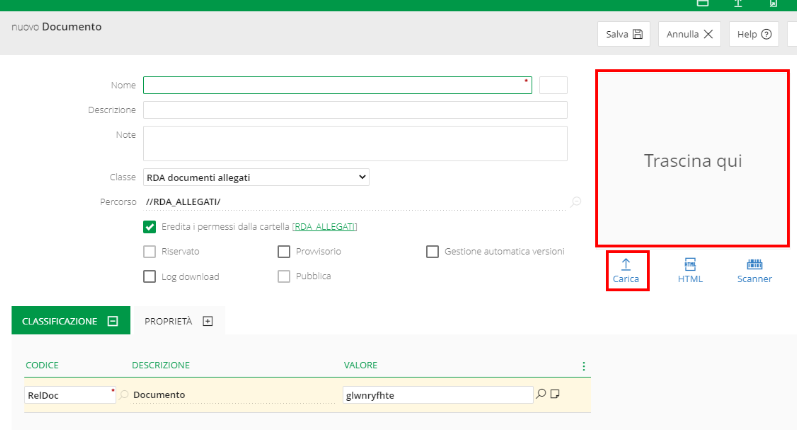Expand the Proprietà section

[208, 321]
